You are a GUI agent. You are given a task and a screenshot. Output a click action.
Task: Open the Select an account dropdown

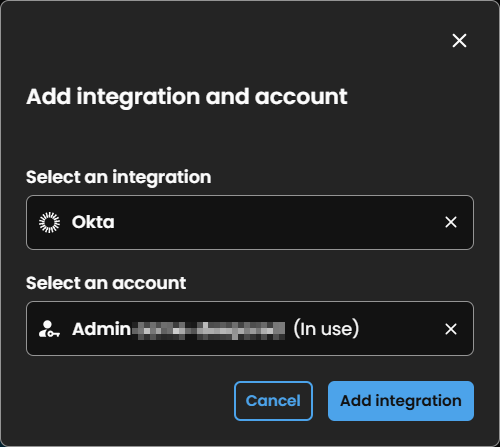pyautogui.click(x=250, y=329)
